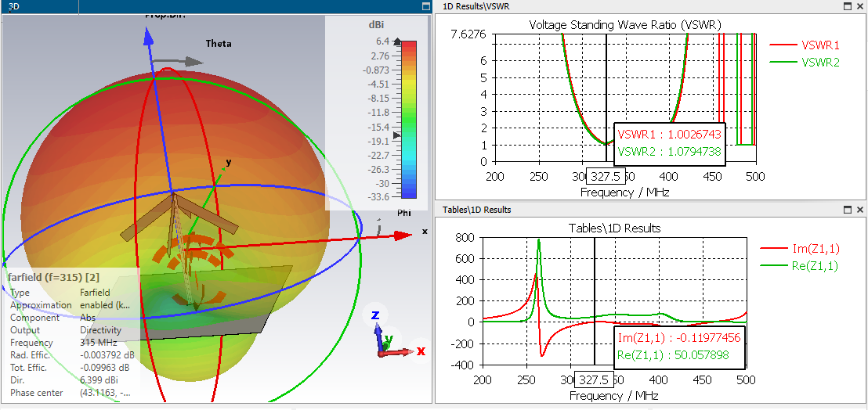Close the 1D Results\VSWR window
This screenshot has width=868, height=410.
(860, 6)
